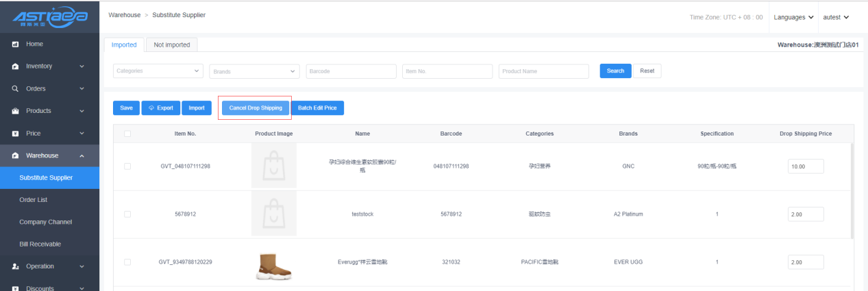Viewport: 868px width, 291px height.
Task: Select checkbox for GVT_9349788120229 row
Action: pyautogui.click(x=127, y=262)
